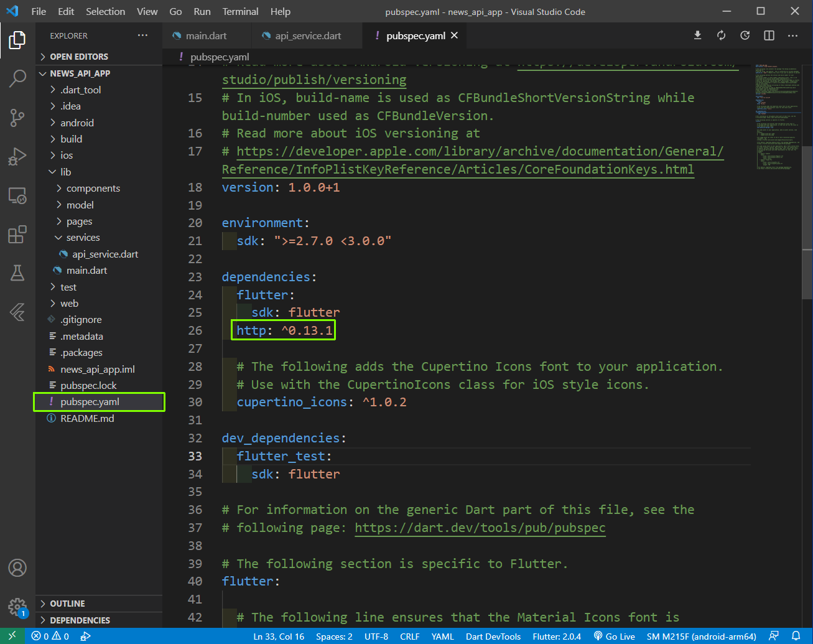Select device SM M215F in status bar
Image resolution: width=813 pixels, height=644 pixels.
click(701, 636)
